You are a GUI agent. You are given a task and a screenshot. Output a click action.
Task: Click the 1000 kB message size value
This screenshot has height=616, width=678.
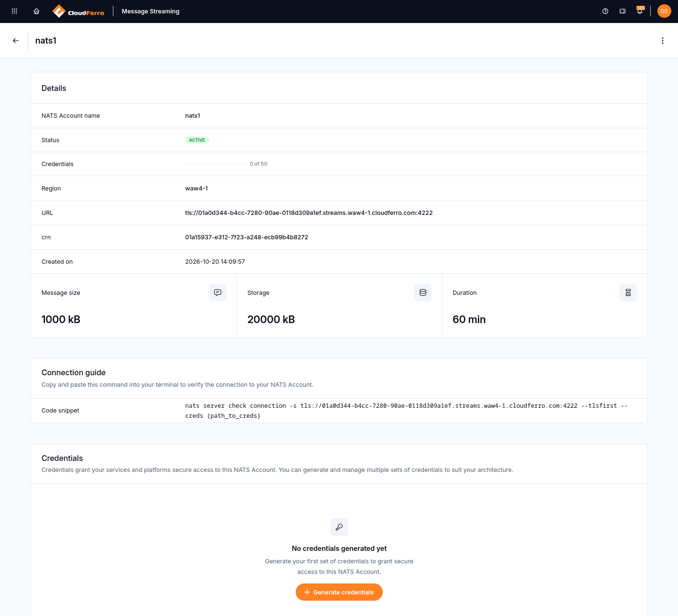point(61,319)
